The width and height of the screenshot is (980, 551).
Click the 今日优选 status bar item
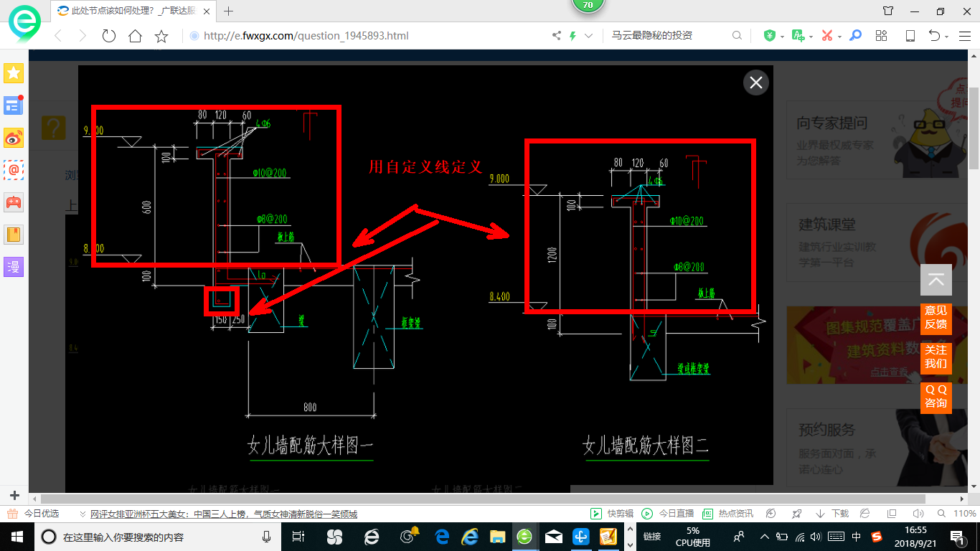pos(34,514)
